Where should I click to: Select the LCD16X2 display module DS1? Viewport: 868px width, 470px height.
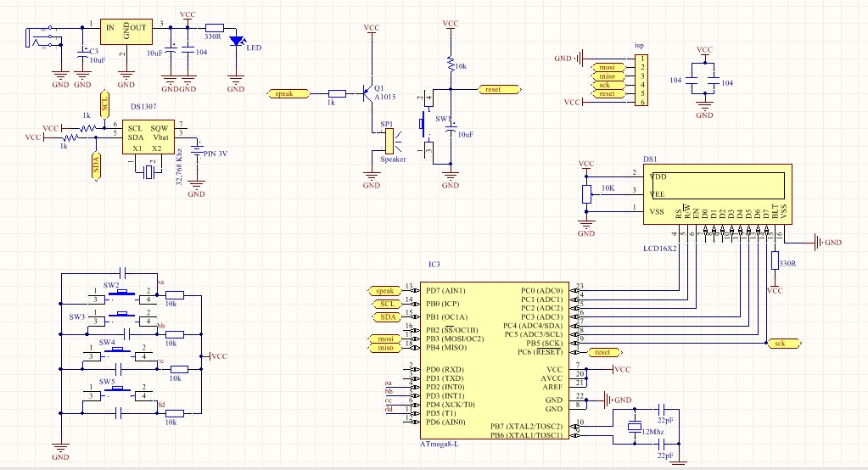tap(718, 193)
